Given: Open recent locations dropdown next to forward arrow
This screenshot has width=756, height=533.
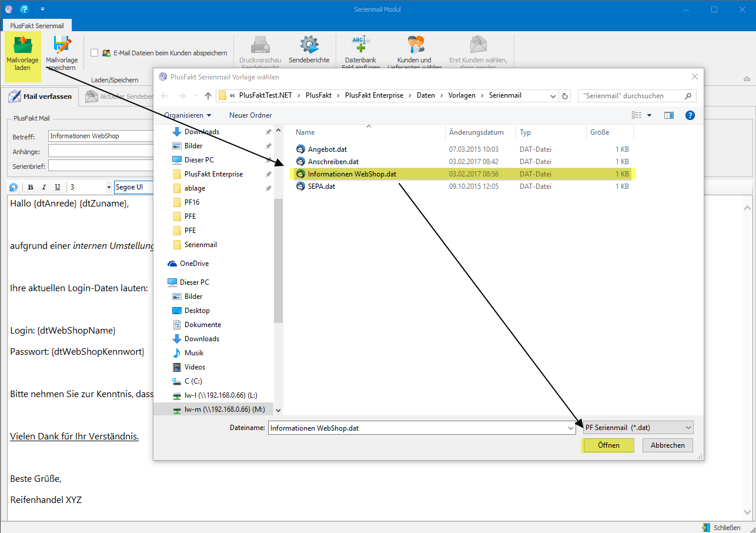Looking at the screenshot, I should point(195,96).
